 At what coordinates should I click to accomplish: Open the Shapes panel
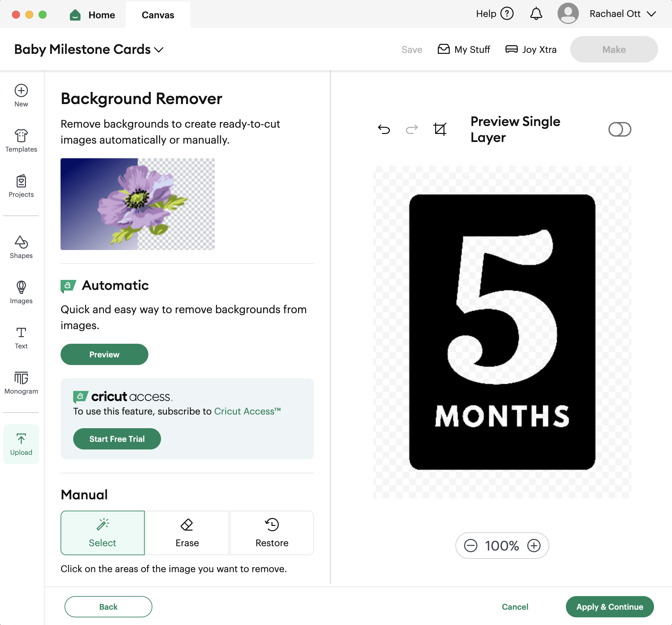click(x=21, y=247)
